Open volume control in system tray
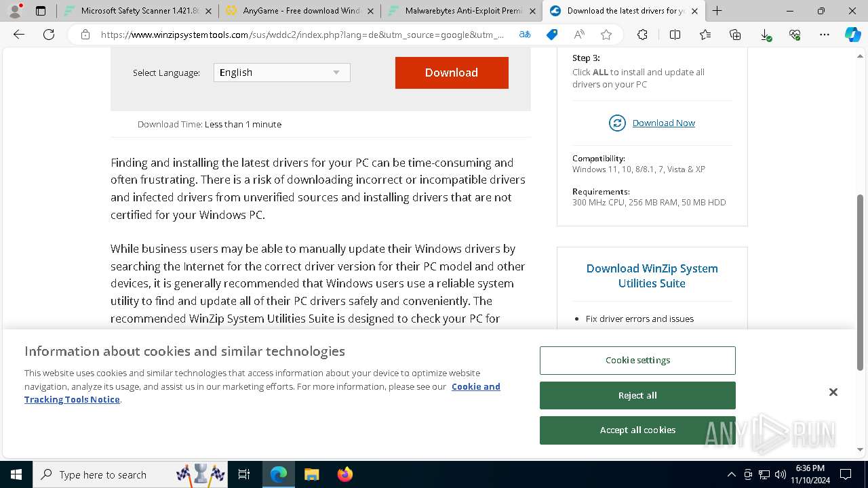Screen dimensions: 868x488 click(781, 474)
